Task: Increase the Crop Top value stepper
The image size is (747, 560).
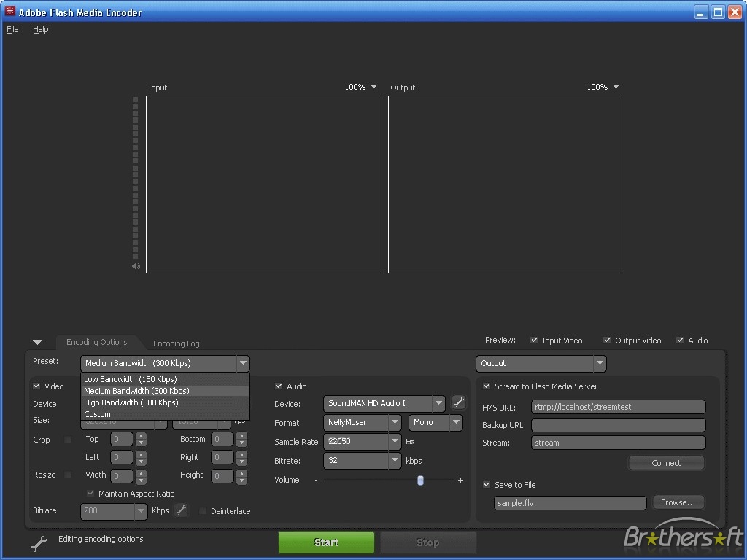Action: pos(141,436)
